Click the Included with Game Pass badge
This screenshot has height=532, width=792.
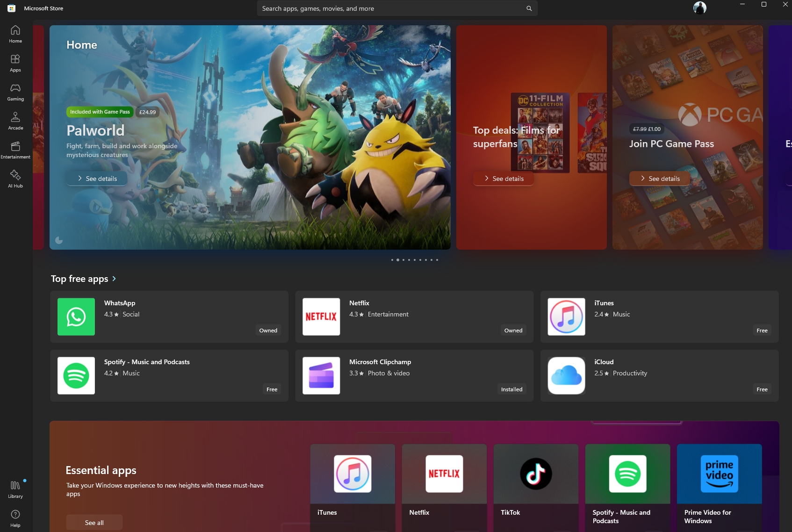100,112
